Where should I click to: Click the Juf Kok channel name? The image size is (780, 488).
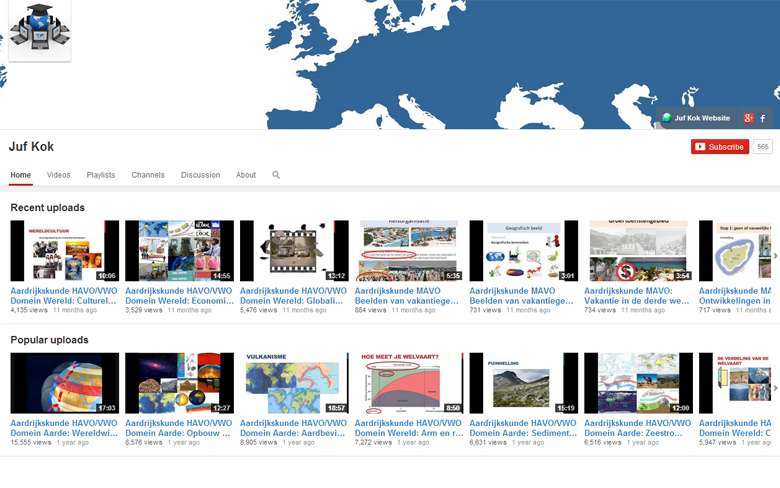(x=31, y=146)
